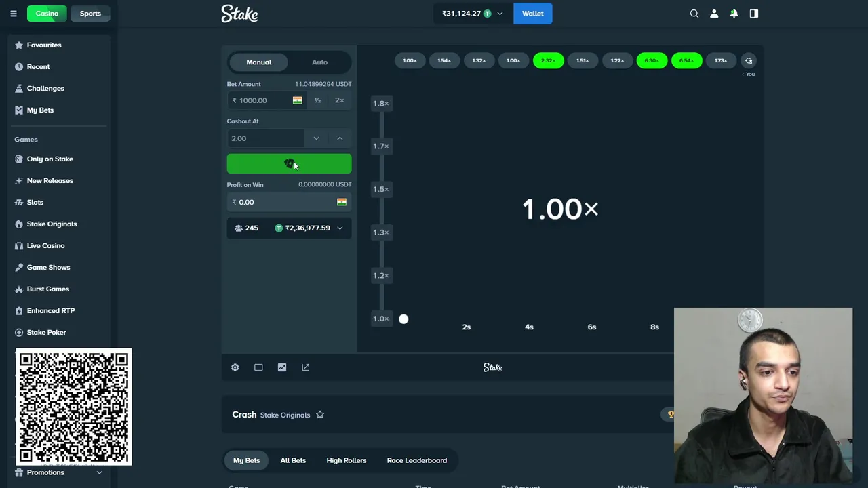Open the notifications bell icon
The height and width of the screenshot is (488, 868).
(x=734, y=14)
